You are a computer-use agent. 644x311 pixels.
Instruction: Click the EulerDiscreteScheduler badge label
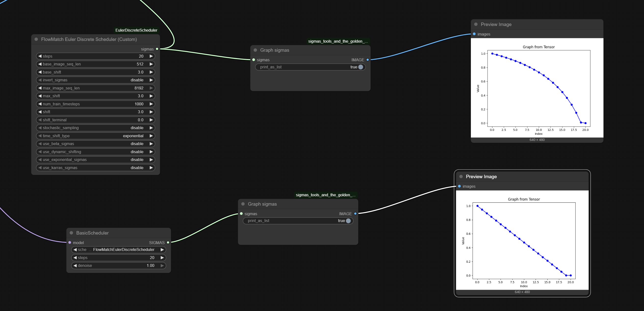tap(136, 30)
